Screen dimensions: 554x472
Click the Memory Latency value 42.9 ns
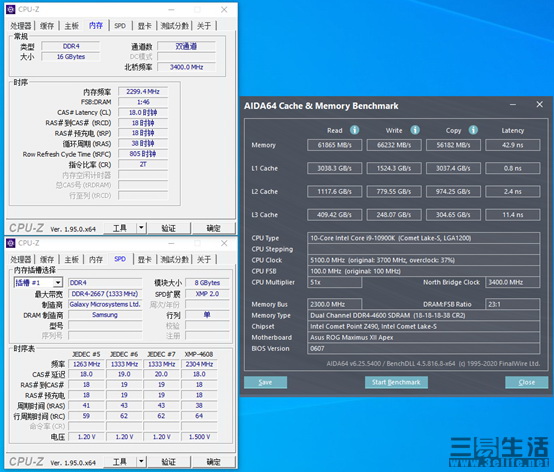point(513,145)
